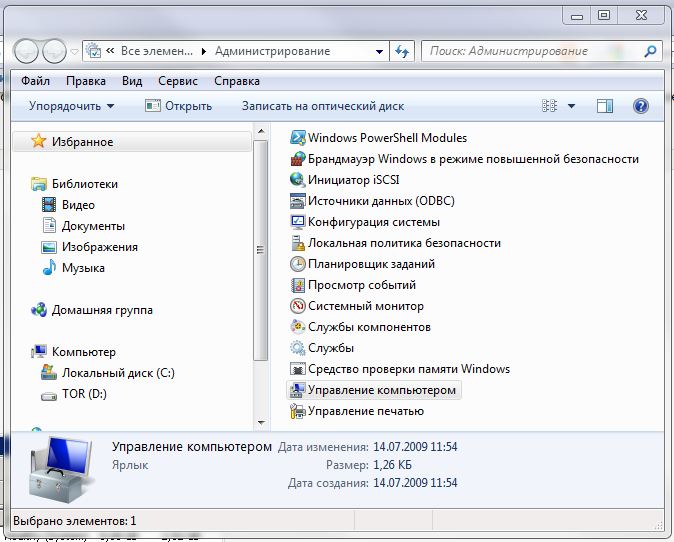The height and width of the screenshot is (542, 674).
Task: Select Локальный диск (C:) in navigation pane
Action: pyautogui.click(x=118, y=373)
